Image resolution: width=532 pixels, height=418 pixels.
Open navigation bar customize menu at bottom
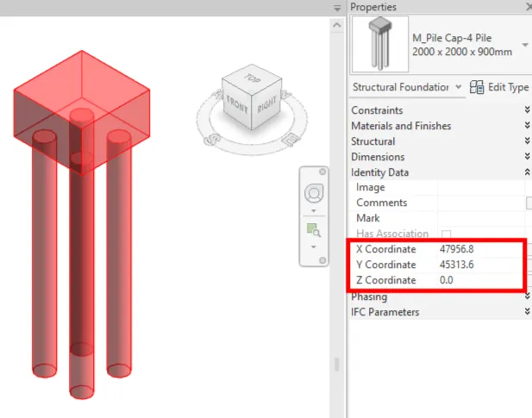click(x=323, y=260)
